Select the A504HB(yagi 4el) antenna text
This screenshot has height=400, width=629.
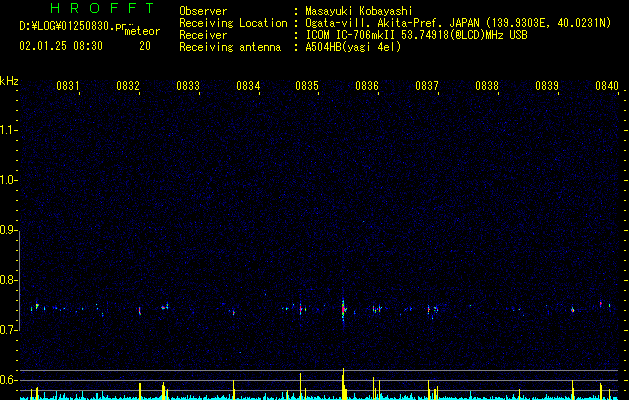353,47
